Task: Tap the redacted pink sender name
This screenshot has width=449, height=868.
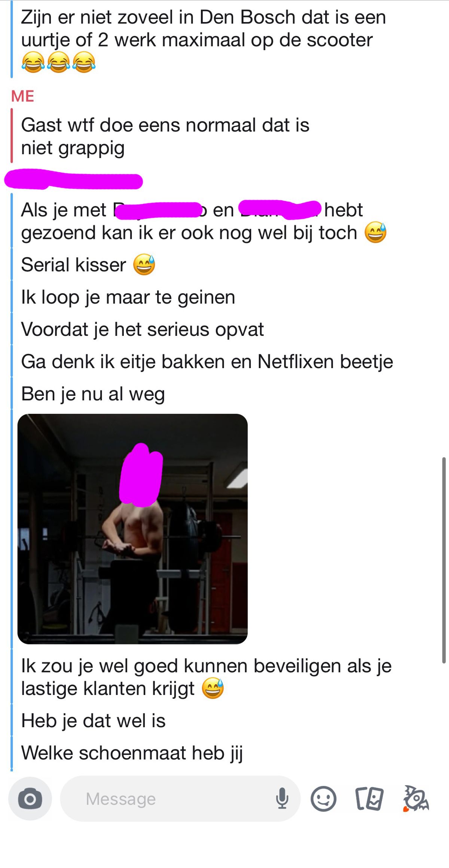Action: coord(73,179)
